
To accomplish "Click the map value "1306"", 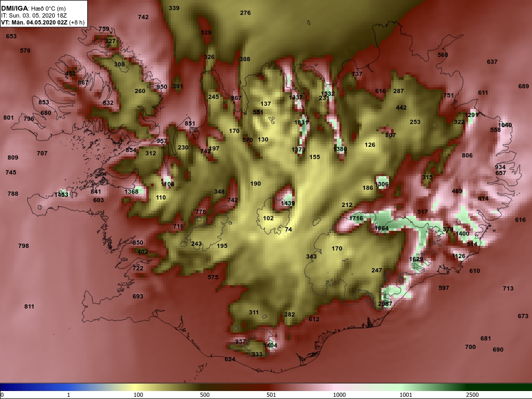I will click(381, 184).
